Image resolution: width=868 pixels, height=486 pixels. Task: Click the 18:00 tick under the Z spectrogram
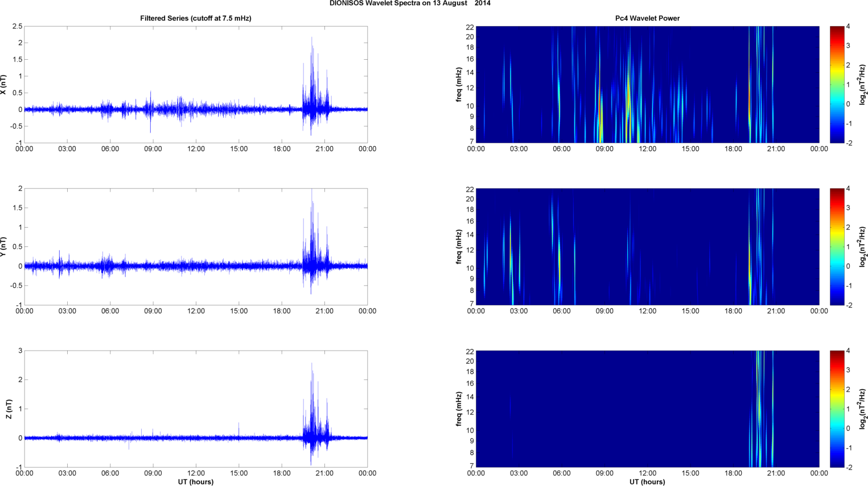733,473
